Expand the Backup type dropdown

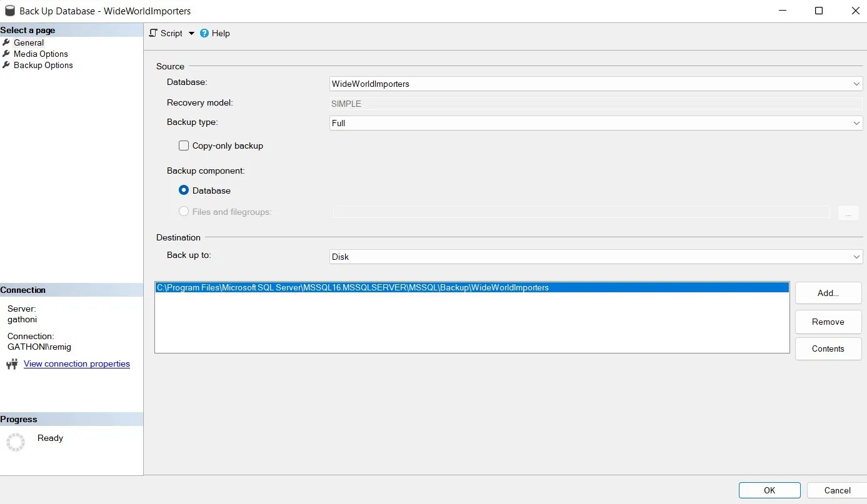tap(856, 123)
